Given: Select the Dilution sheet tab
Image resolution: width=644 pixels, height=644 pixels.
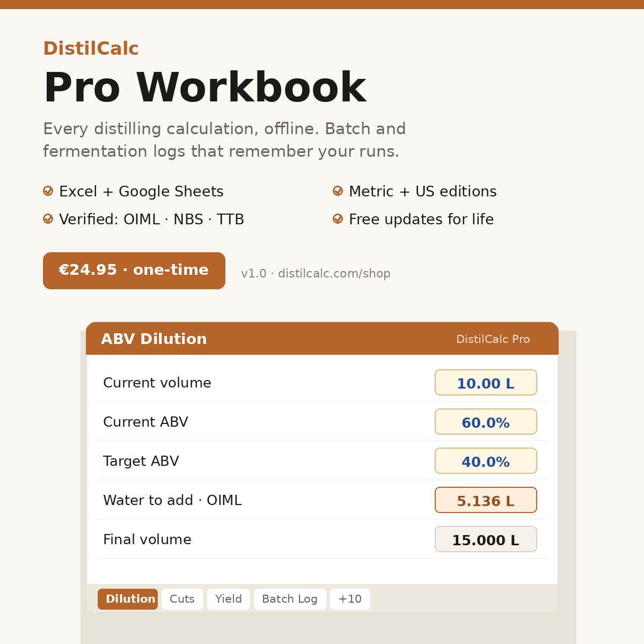Looking at the screenshot, I should point(128,599).
